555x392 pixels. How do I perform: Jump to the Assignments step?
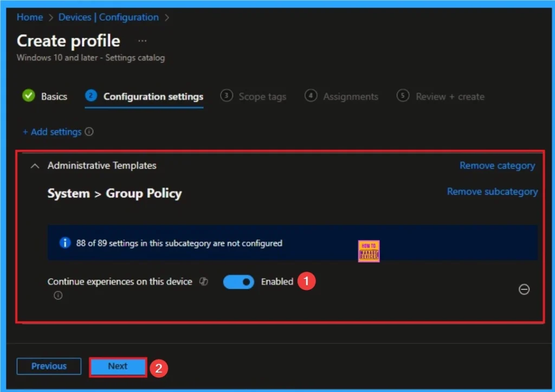351,96
